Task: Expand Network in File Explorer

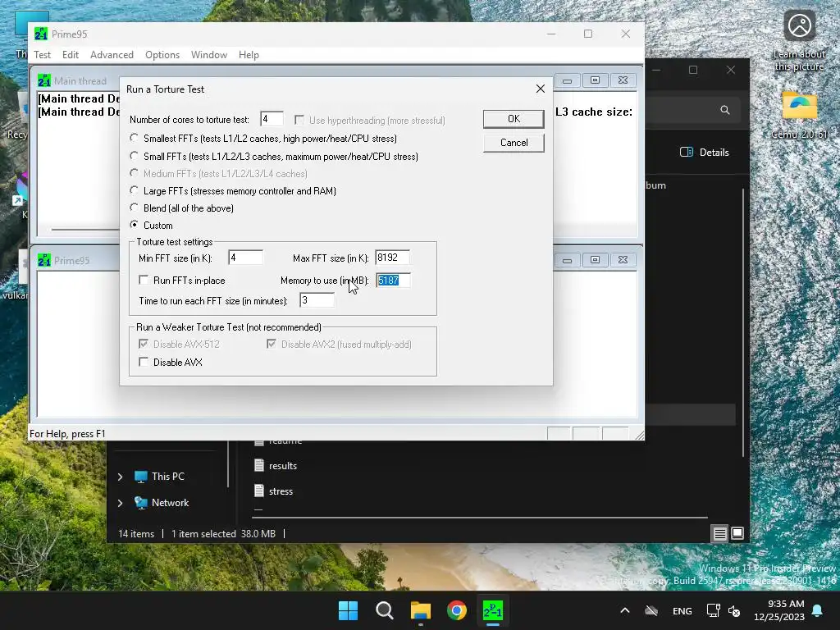Action: pyautogui.click(x=120, y=503)
